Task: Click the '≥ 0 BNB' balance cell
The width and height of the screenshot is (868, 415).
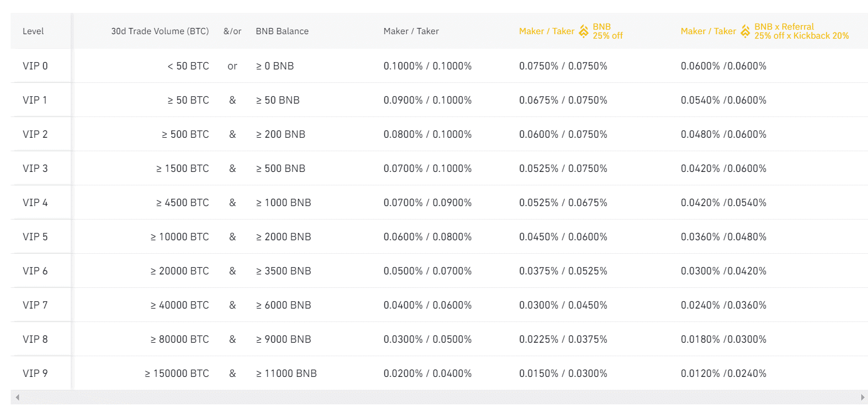Action: click(x=275, y=66)
